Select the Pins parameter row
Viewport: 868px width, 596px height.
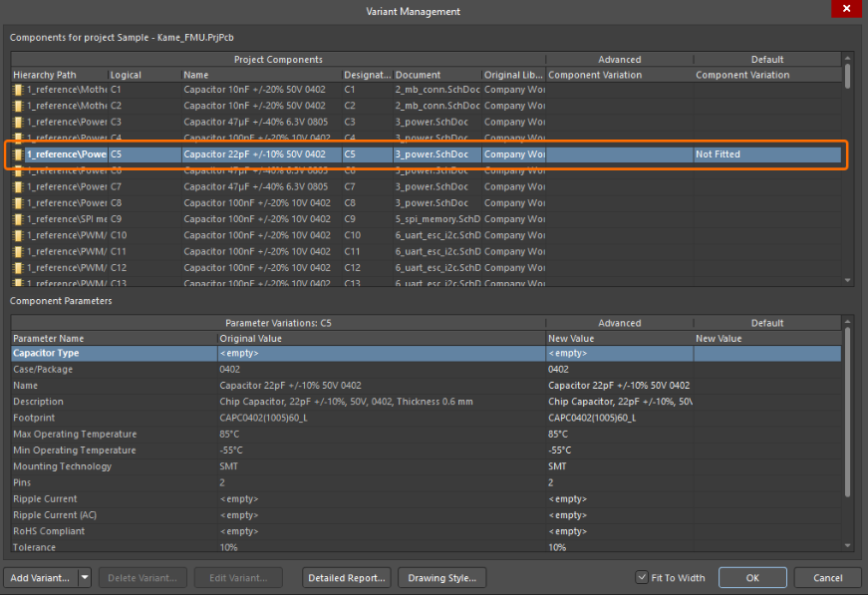pyautogui.click(x=426, y=482)
